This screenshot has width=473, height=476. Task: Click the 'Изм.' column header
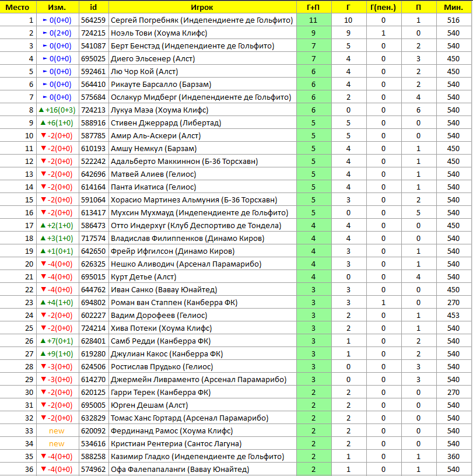(57, 7)
